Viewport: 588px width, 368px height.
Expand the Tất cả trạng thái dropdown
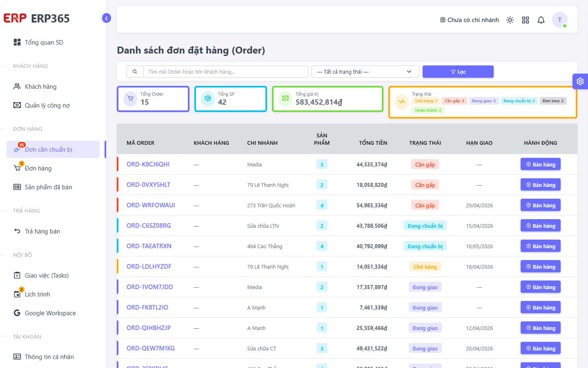365,72
